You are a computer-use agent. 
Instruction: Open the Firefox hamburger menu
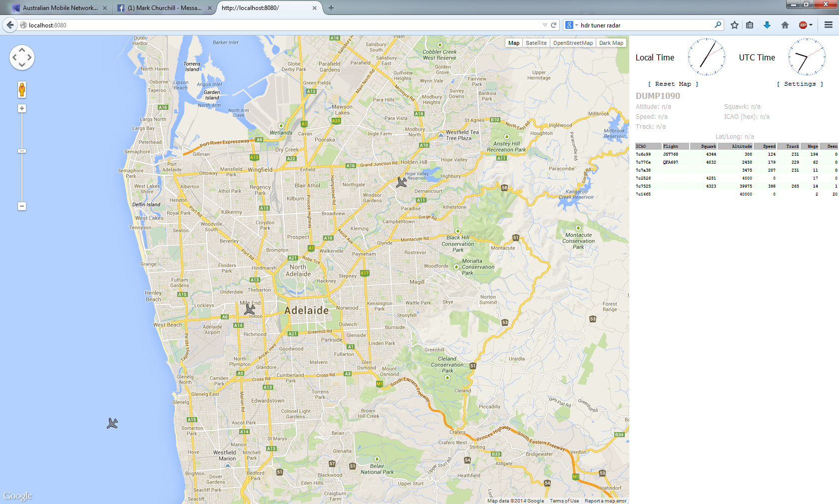[829, 25]
